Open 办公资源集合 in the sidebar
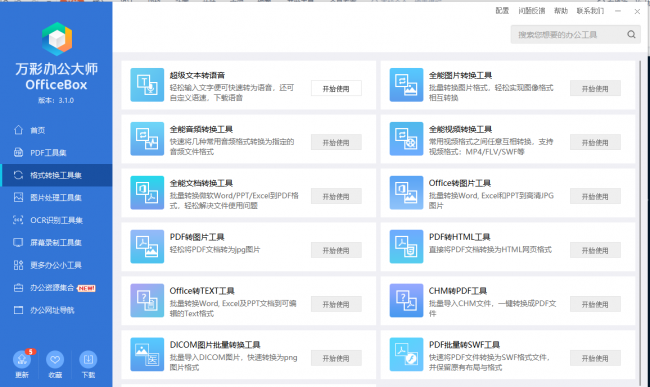Image resolution: width=650 pixels, height=387 pixels. tap(56, 288)
